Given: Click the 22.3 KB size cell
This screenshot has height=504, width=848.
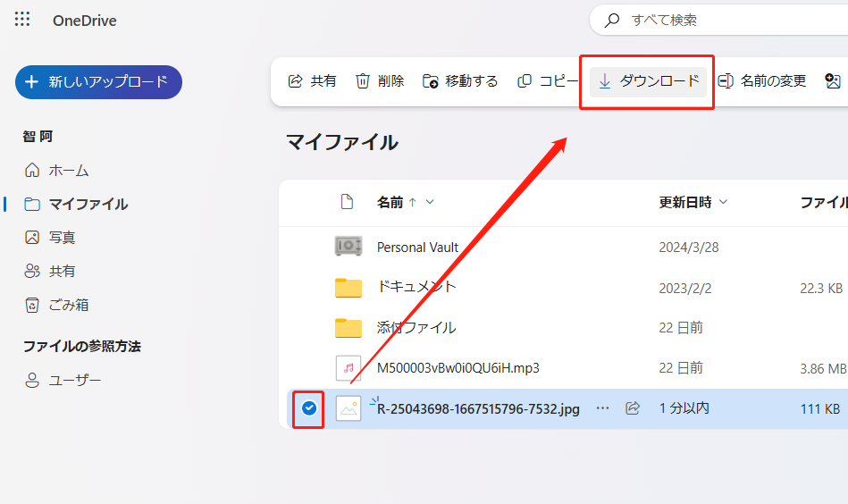Looking at the screenshot, I should 821,289.
